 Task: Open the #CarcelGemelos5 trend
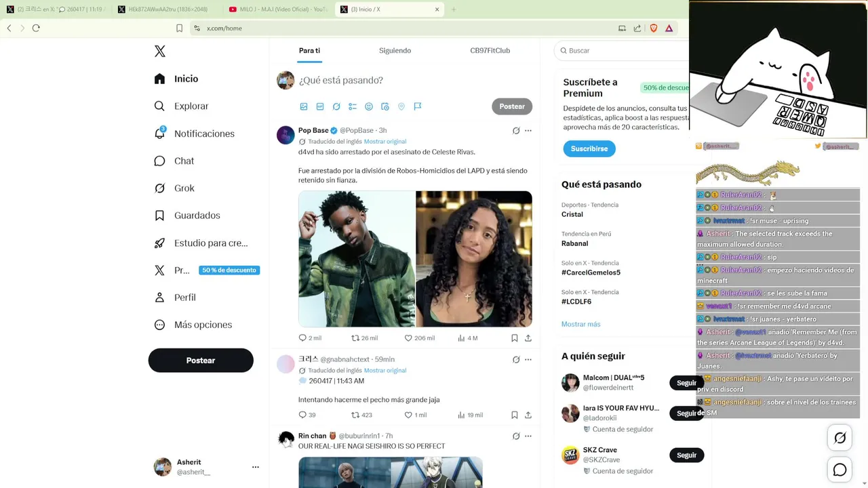click(x=591, y=272)
